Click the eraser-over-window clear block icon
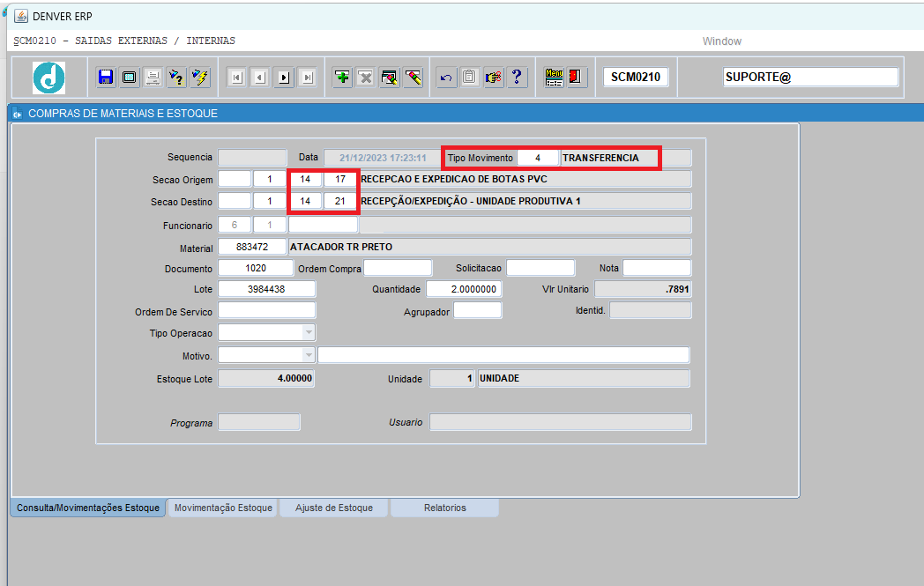The height and width of the screenshot is (586, 924). pyautogui.click(x=390, y=78)
